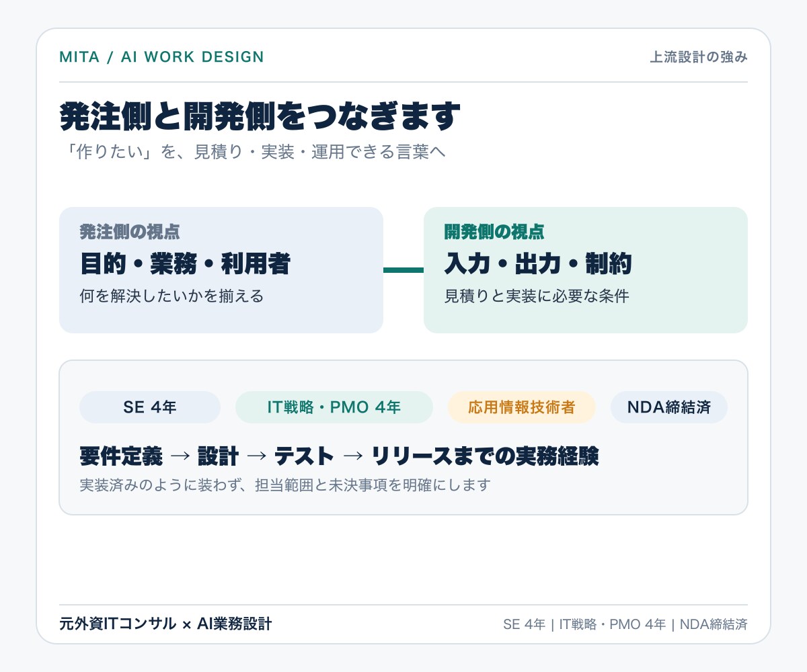The height and width of the screenshot is (672, 807).
Task: Select the NDA締結済 badge
Action: point(669,407)
